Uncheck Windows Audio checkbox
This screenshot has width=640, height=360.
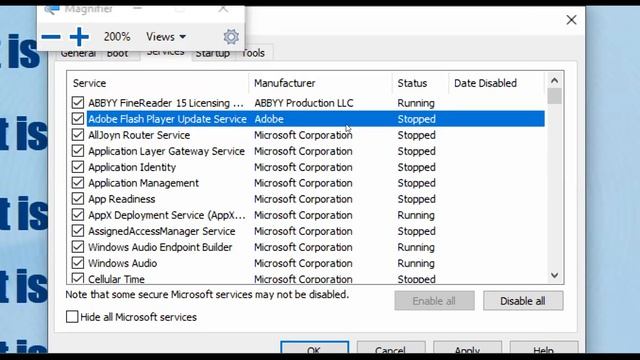pyautogui.click(x=78, y=263)
